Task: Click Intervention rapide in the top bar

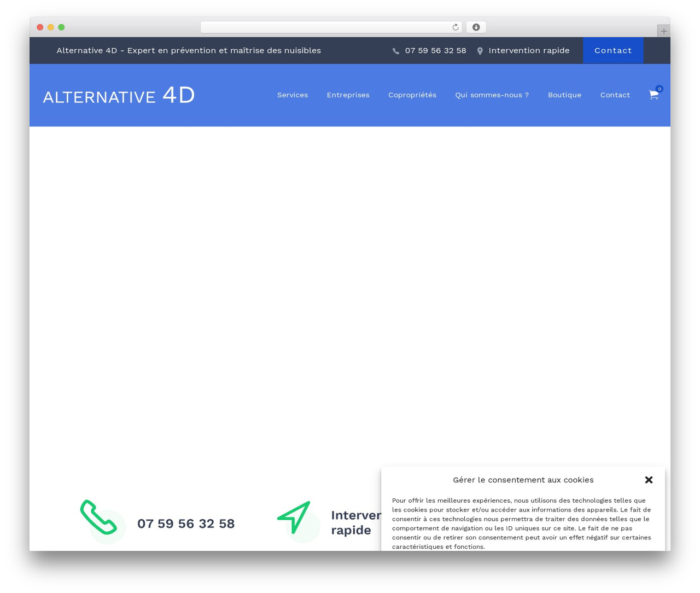Action: [x=529, y=50]
